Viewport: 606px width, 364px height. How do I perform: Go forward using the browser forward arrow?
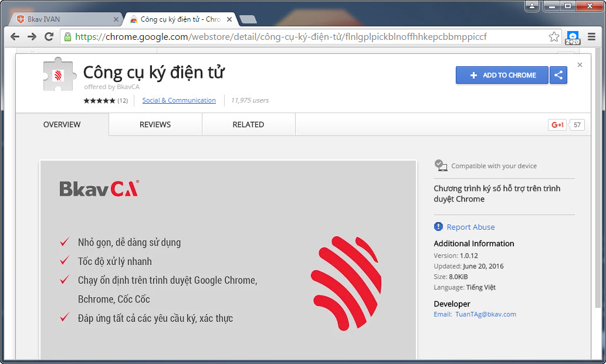pos(32,37)
